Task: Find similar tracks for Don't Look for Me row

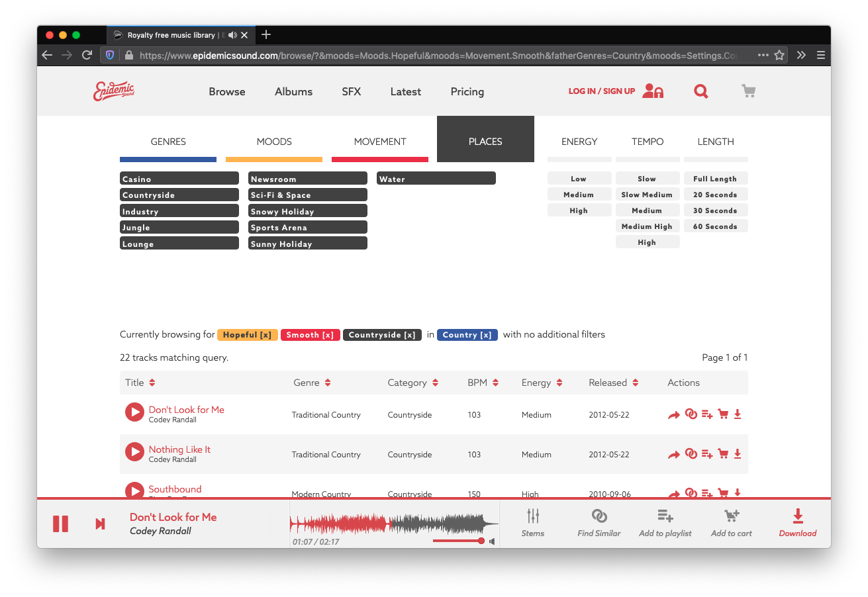Action: pos(691,414)
